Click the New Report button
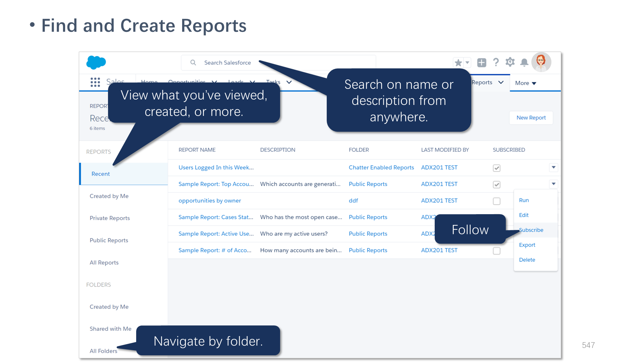The height and width of the screenshot is (362, 644). (x=531, y=118)
